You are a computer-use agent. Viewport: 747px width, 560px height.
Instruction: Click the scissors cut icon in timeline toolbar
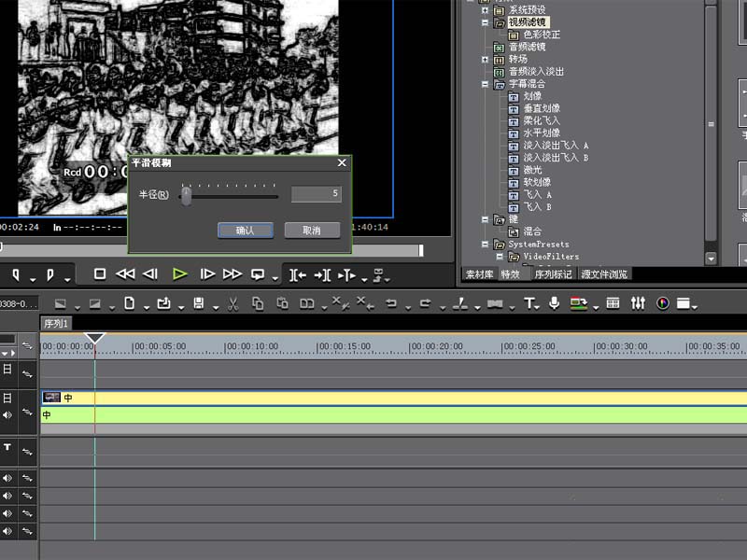233,303
